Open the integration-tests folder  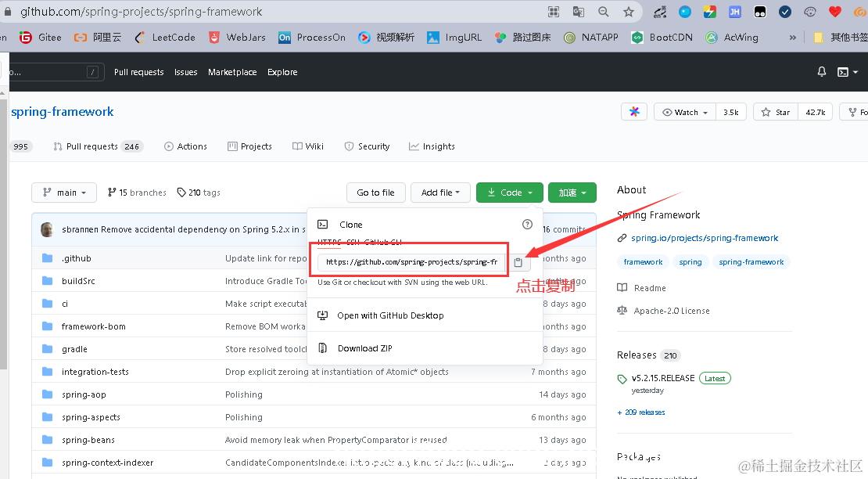(x=95, y=372)
